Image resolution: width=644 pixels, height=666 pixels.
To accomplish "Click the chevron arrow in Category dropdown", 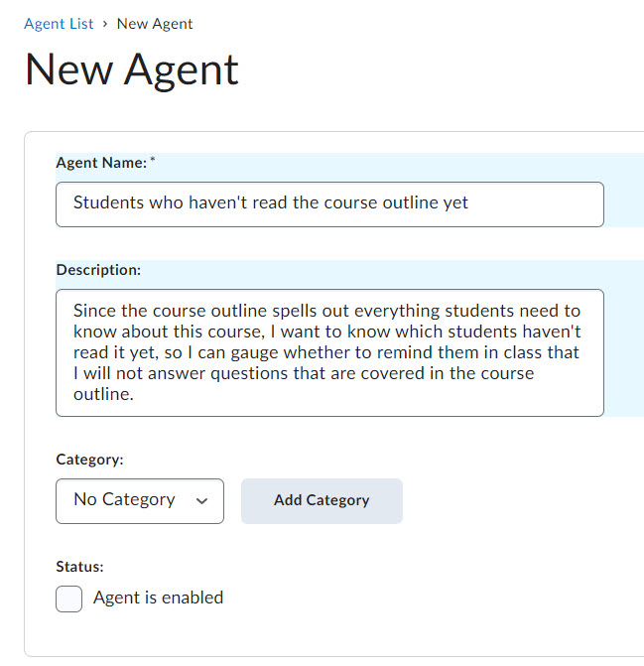I will pos(202,501).
